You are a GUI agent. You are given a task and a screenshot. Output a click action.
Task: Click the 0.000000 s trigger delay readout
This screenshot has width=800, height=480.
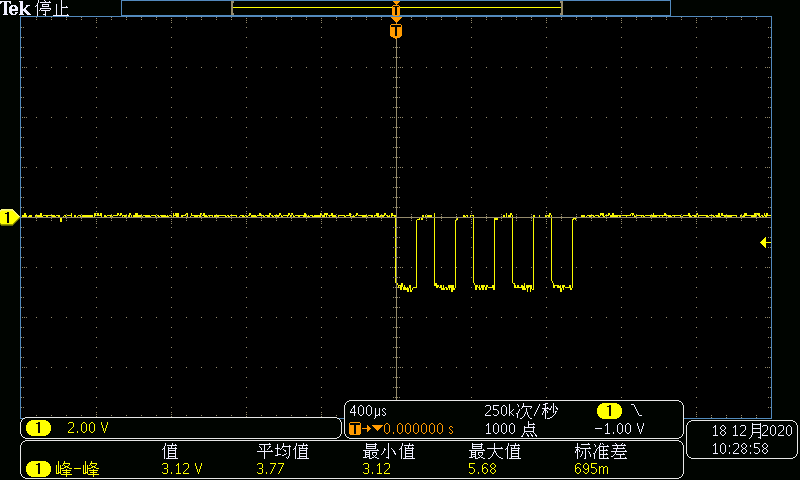click(x=418, y=429)
